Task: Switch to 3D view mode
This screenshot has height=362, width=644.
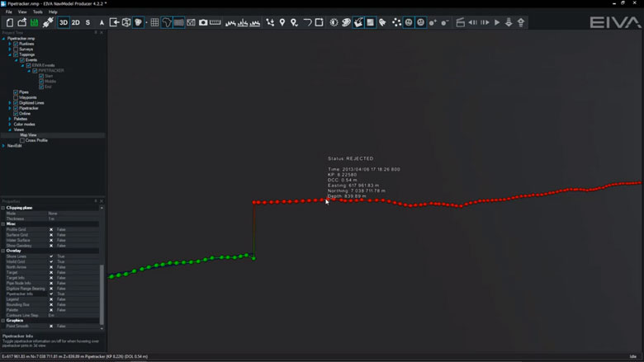Action: pos(64,22)
